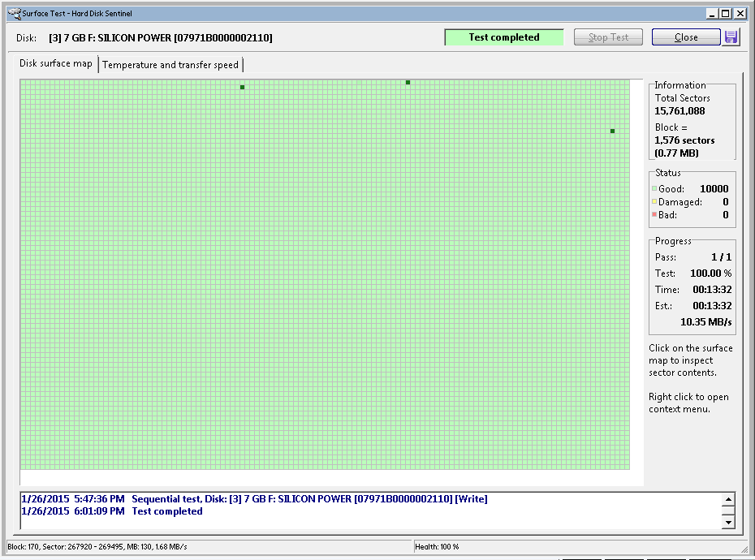755x560 pixels.
Task: Click Health 100 % in status bar
Action: click(438, 547)
